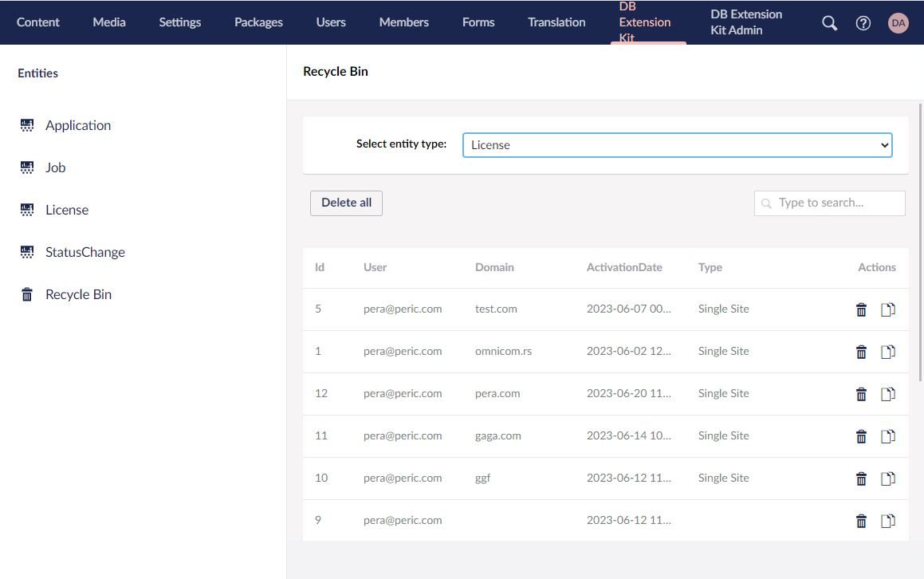924x579 pixels.
Task: Permanently delete the test.com license record
Action: [x=861, y=309]
